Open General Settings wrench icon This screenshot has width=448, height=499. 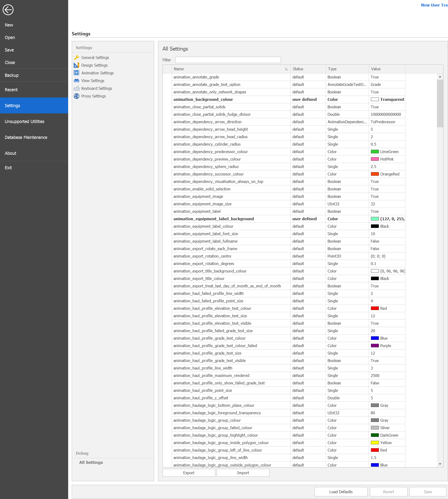(x=77, y=58)
